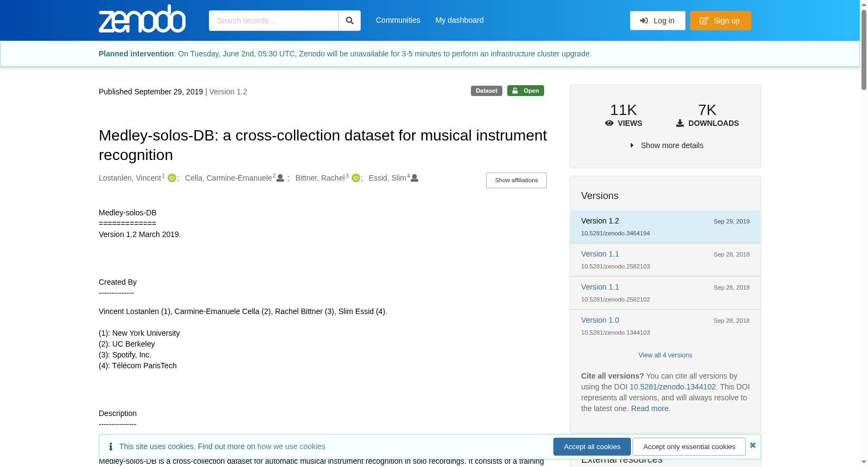Click the info icon in the cookie banner
Image resolution: width=868 pixels, height=467 pixels.
[x=111, y=446]
